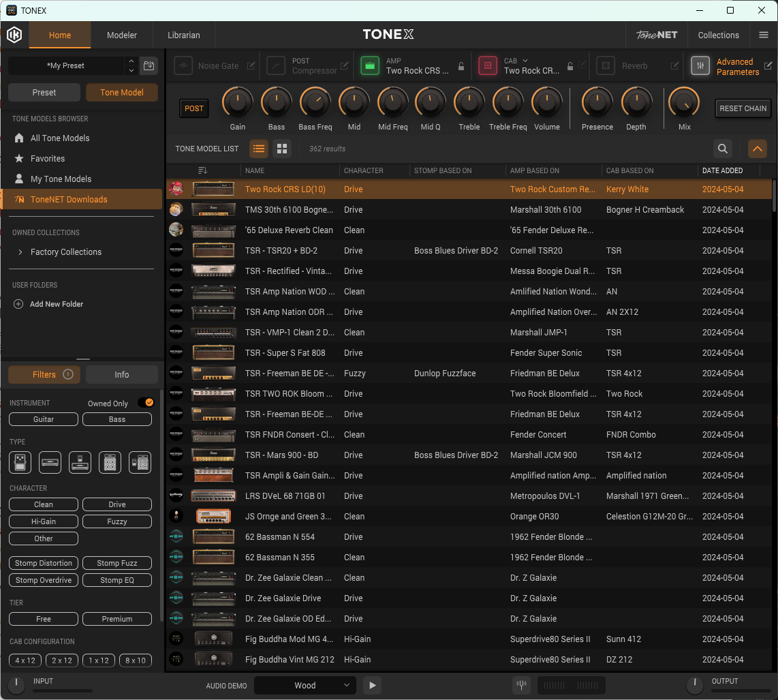The height and width of the screenshot is (700, 778).
Task: Filter by Stomp EQ
Action: 117,580
